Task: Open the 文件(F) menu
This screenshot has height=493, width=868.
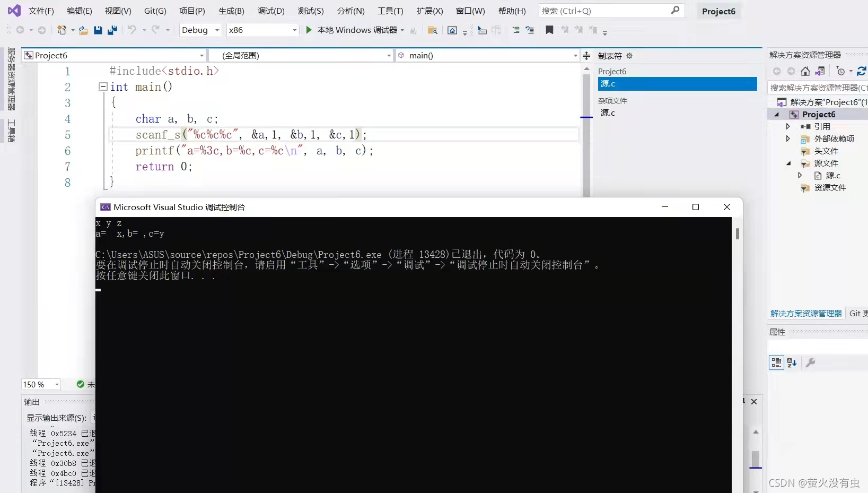Action: [41, 11]
